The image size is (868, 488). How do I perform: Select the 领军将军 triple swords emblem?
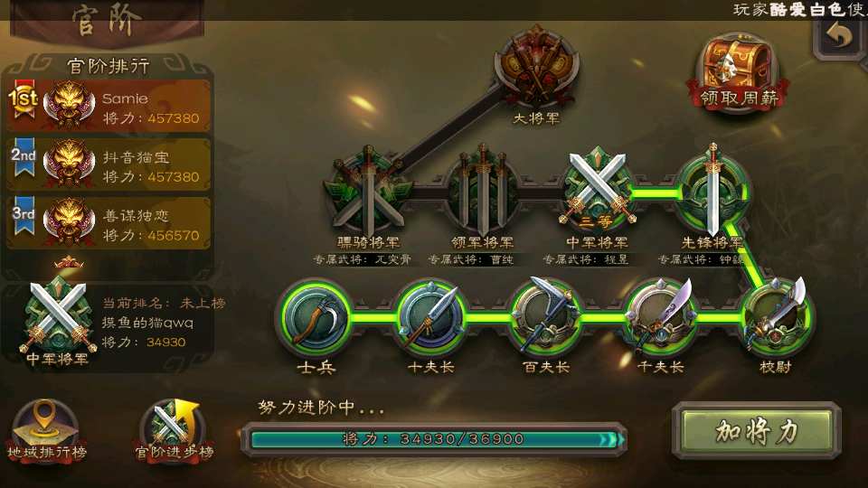(483, 191)
